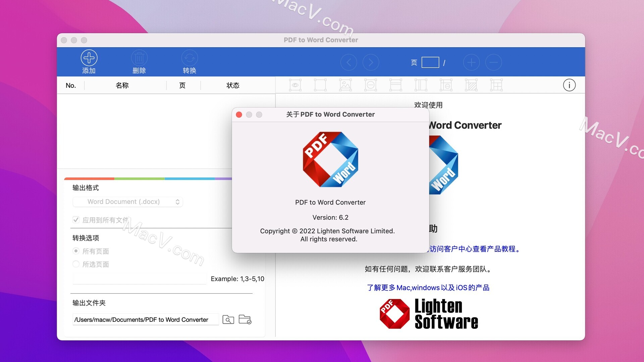
Task: Select the hatched area tool
Action: (471, 85)
